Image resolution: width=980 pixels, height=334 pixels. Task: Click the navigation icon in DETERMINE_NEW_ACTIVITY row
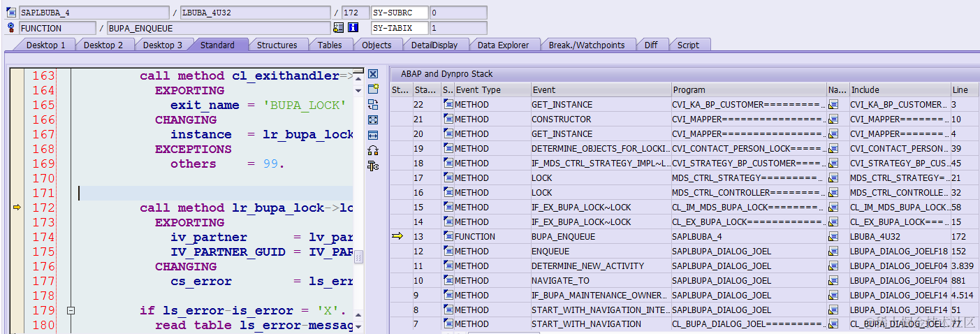click(833, 266)
